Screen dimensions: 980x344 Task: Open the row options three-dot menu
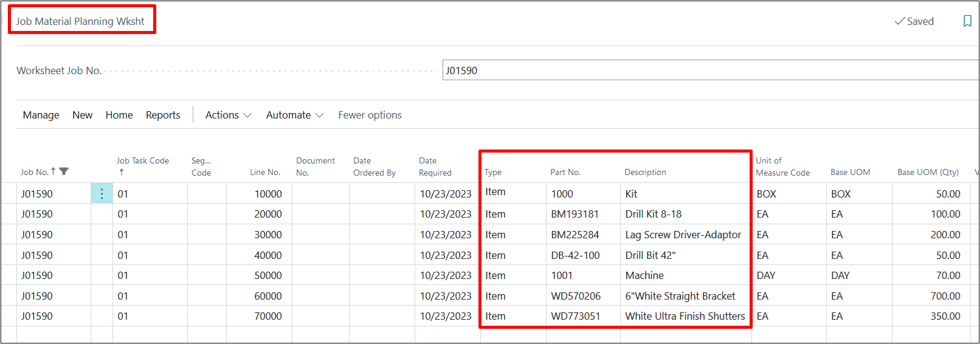[102, 194]
